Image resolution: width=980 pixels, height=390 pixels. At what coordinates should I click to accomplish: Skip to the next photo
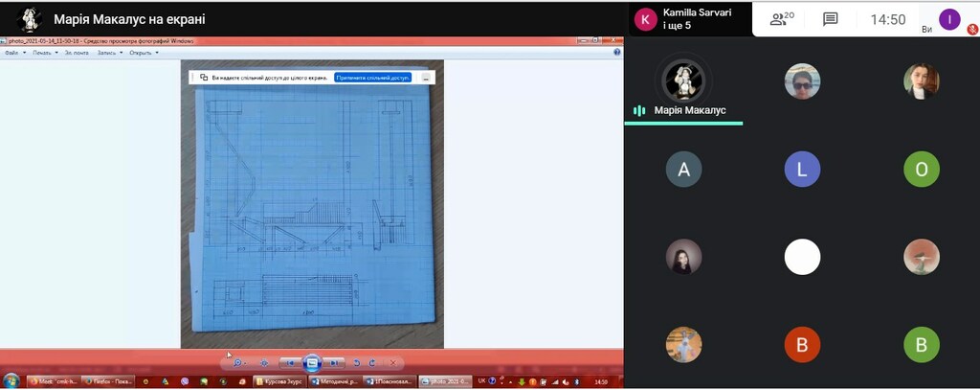click(333, 363)
